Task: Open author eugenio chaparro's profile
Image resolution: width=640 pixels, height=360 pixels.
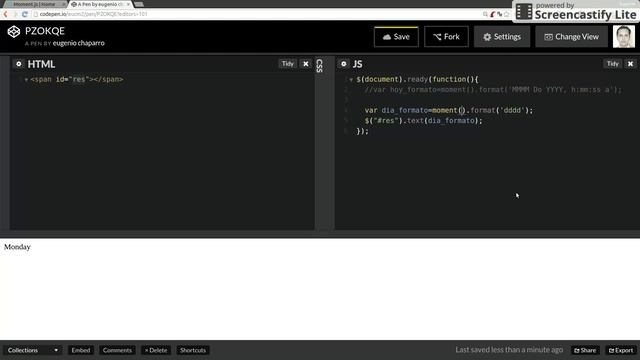Action: (x=78, y=43)
